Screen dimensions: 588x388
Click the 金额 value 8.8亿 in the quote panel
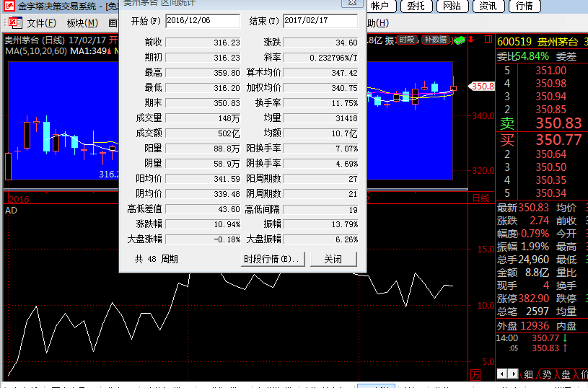(537, 273)
